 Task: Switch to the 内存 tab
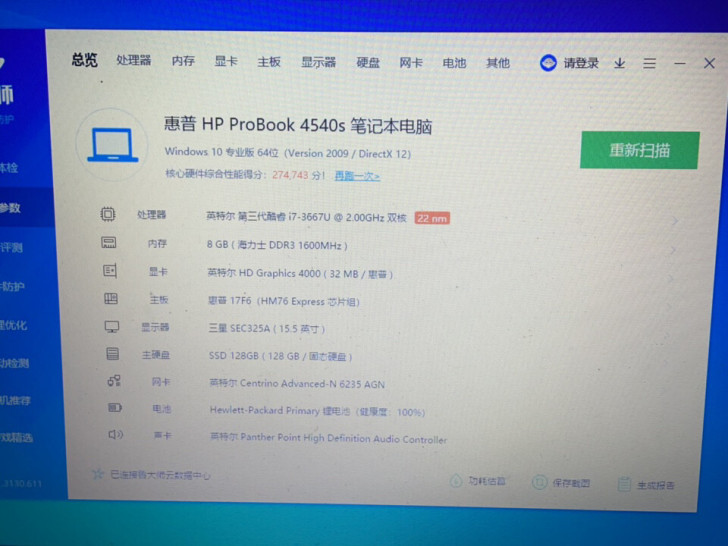point(183,61)
